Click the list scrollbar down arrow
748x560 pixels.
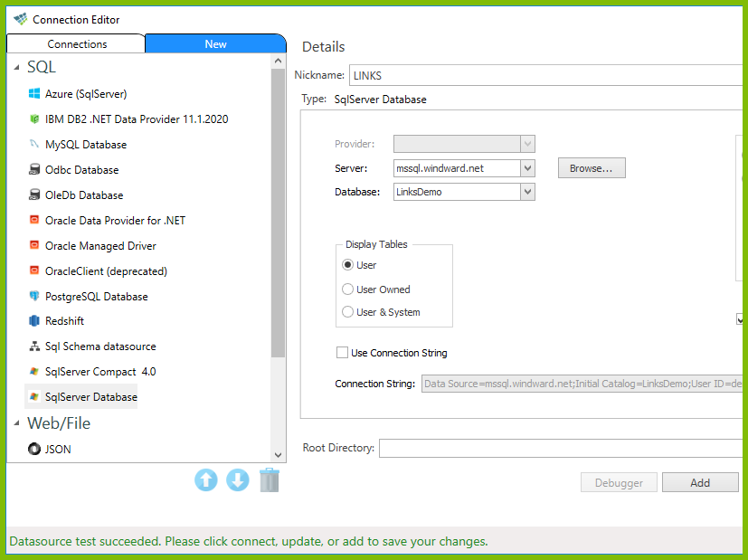278,455
